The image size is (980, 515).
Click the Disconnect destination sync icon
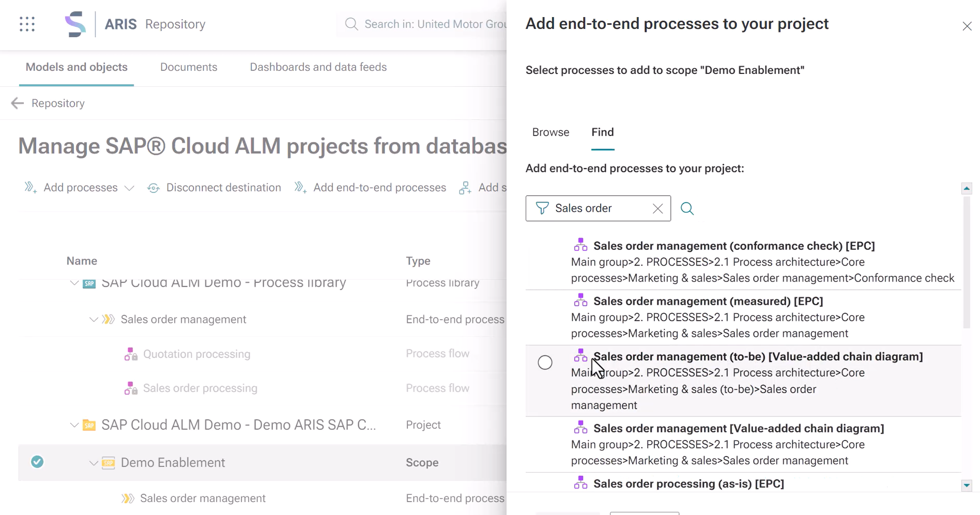click(x=153, y=188)
